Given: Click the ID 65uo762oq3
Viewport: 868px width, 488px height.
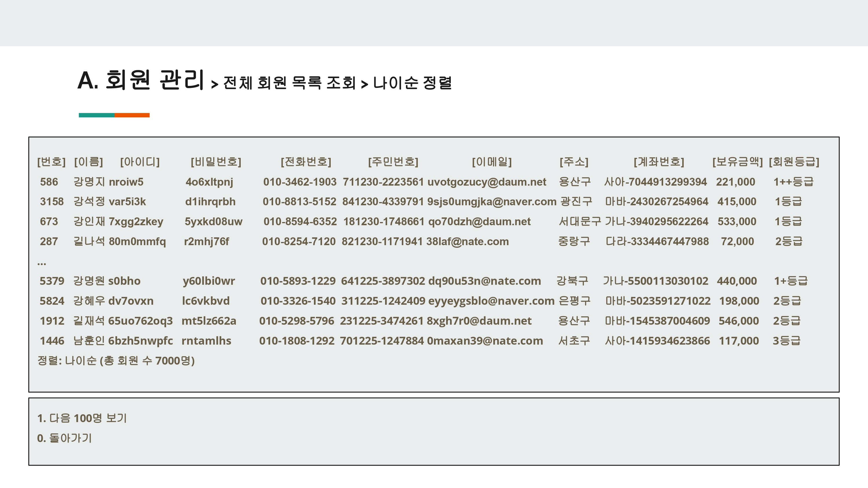Looking at the screenshot, I should [140, 321].
